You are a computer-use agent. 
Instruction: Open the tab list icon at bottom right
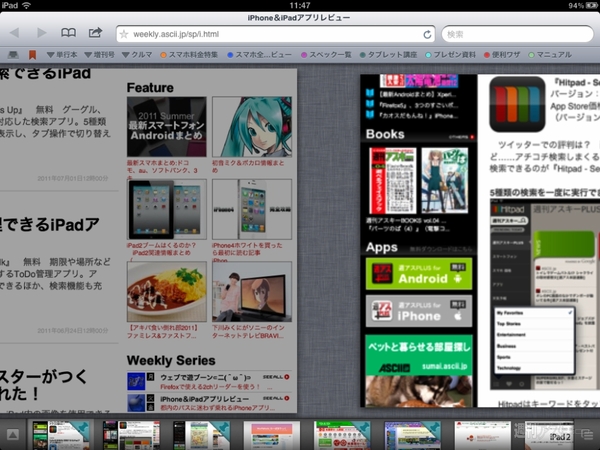point(585,434)
